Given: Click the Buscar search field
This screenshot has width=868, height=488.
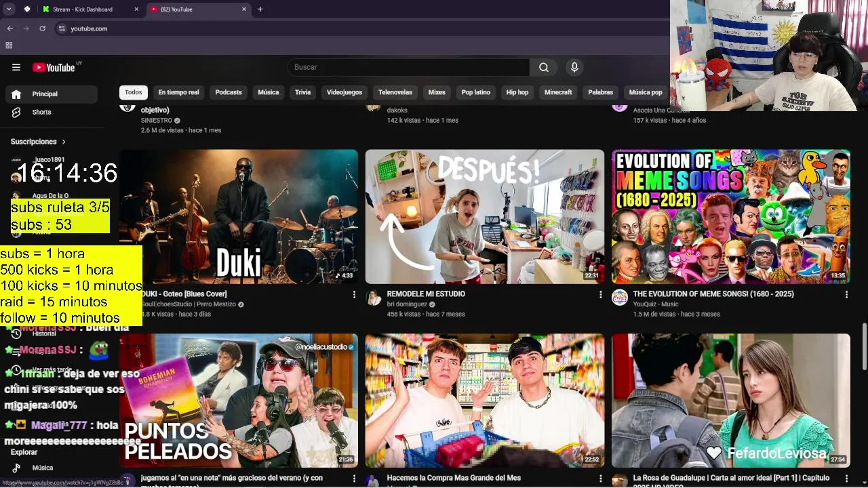Looking at the screenshot, I should click(x=408, y=67).
